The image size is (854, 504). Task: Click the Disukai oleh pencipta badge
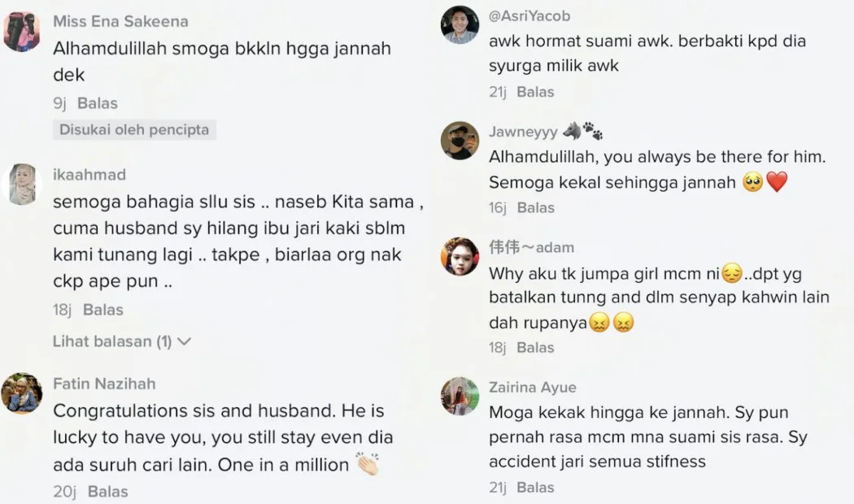point(134,129)
